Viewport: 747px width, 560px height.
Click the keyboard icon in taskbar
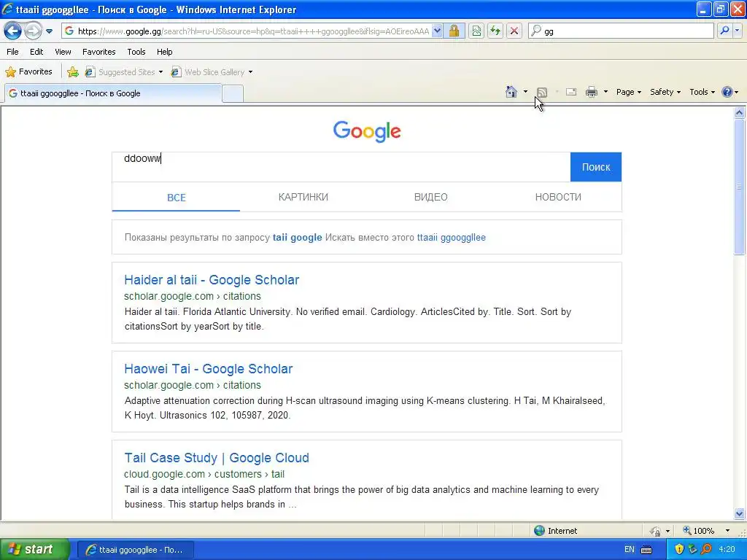tap(646, 550)
